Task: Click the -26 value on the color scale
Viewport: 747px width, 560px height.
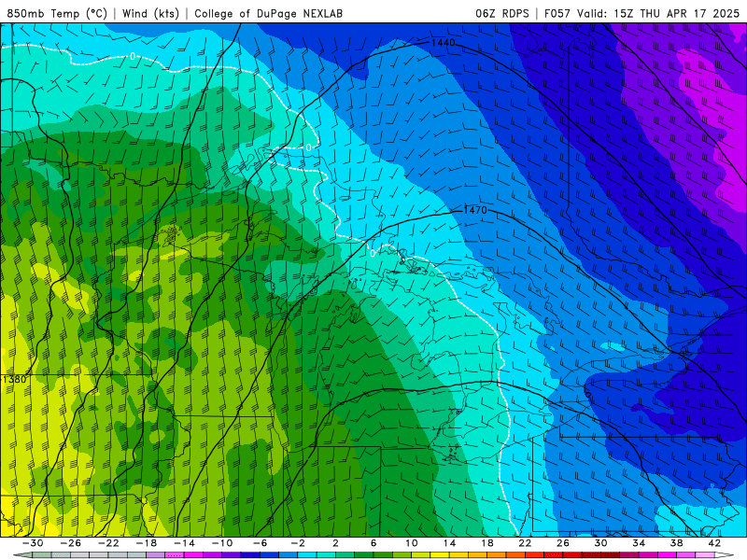Action: pos(71,543)
